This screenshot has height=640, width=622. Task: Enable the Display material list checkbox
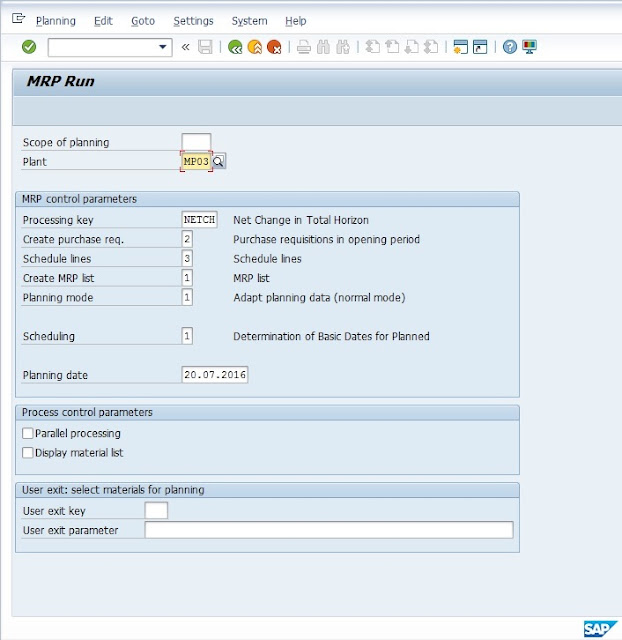pyautogui.click(x=28, y=453)
